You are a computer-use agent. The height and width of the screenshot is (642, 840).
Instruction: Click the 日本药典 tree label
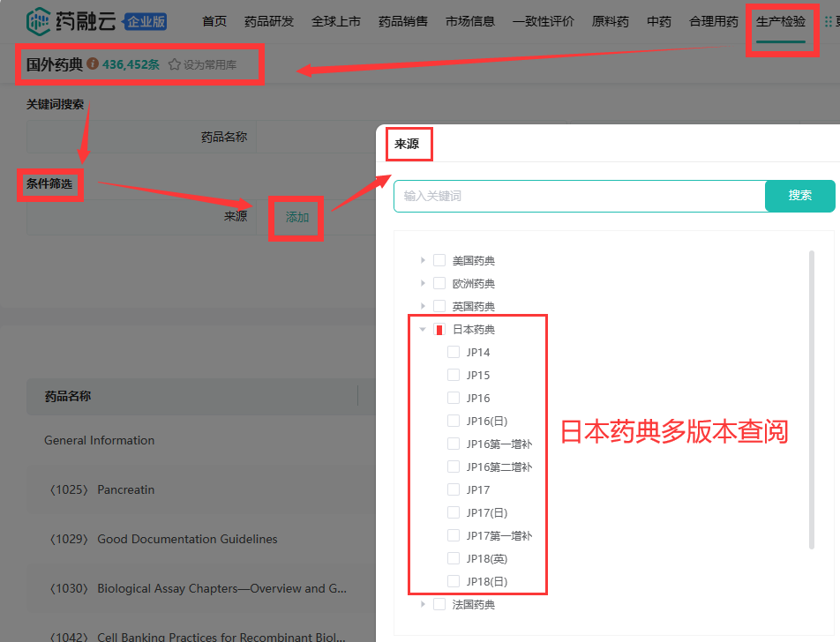(x=474, y=329)
